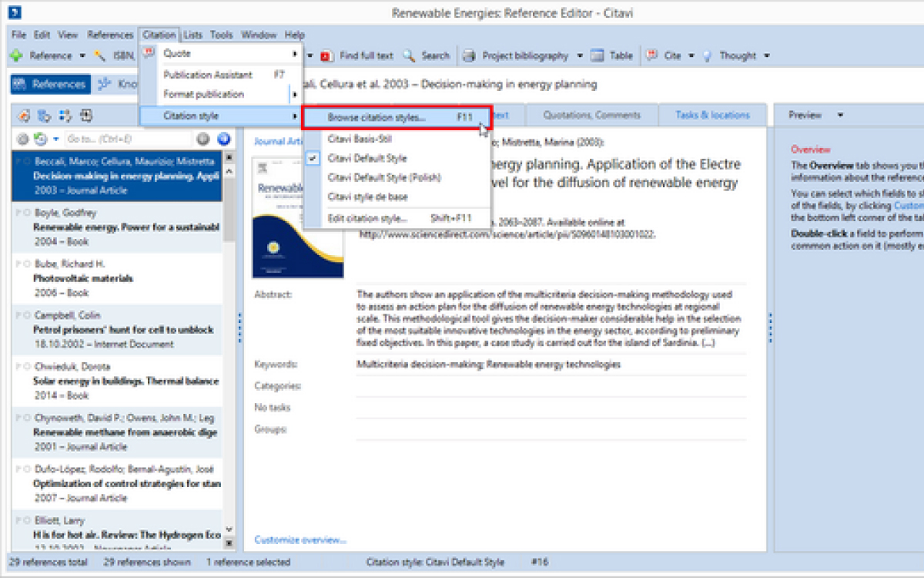Click the green plus Reference icon
The width and height of the screenshot is (924, 578).
coord(15,55)
